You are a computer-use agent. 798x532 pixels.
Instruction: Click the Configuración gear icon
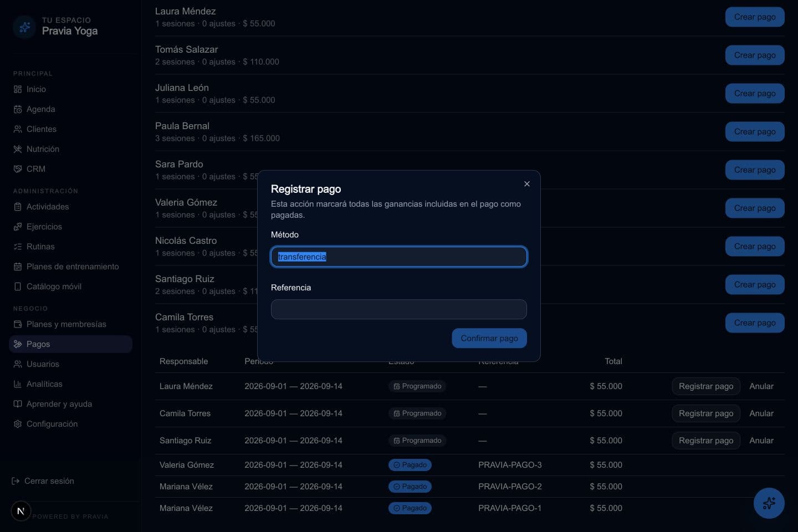[18, 424]
